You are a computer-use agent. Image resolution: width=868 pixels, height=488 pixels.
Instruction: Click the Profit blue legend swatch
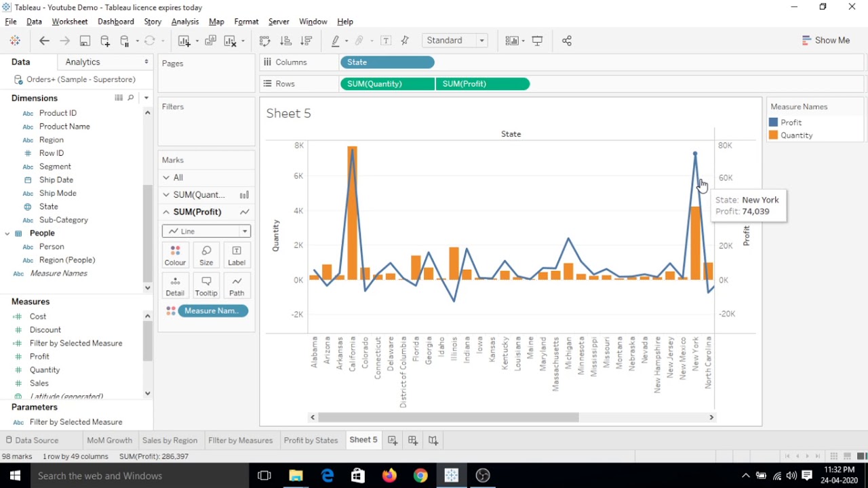point(773,123)
